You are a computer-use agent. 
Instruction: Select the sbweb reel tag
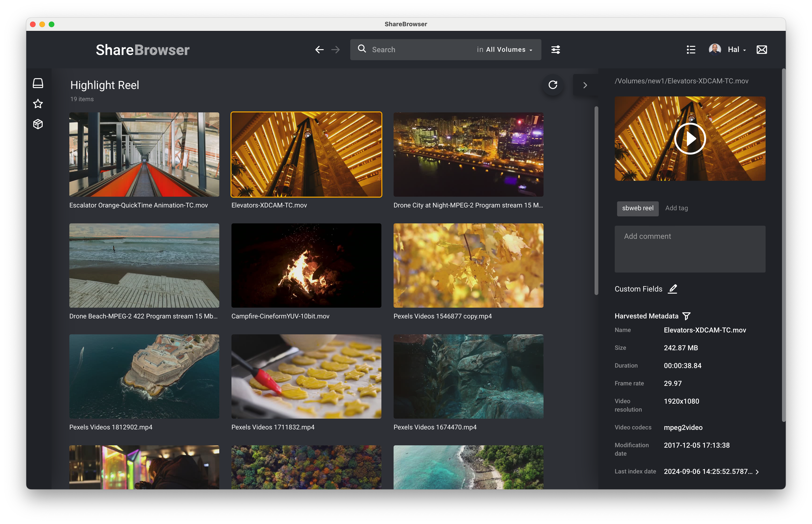tap(637, 208)
